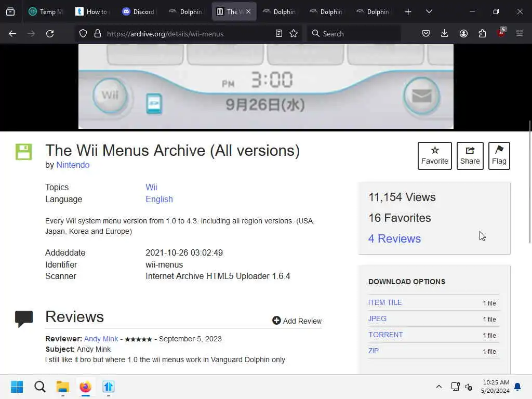This screenshot has width=532, height=399.
Task: Open the extensions puzzle icon
Action: 482,33
